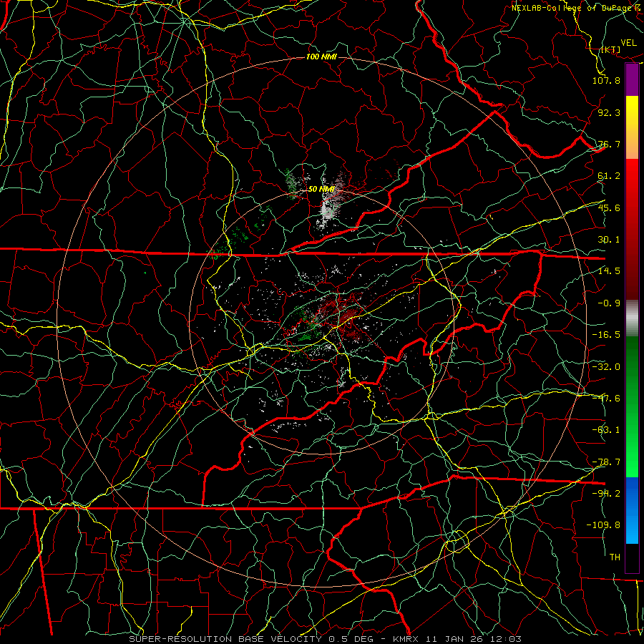Select the -16.5 velocity scale value
644x644 pixels.
(606, 335)
